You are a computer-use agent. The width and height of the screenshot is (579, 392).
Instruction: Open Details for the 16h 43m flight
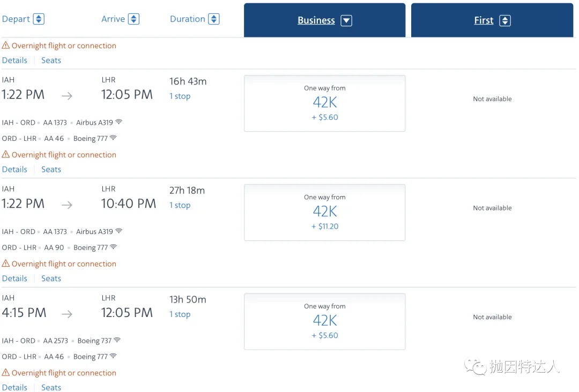click(x=14, y=169)
